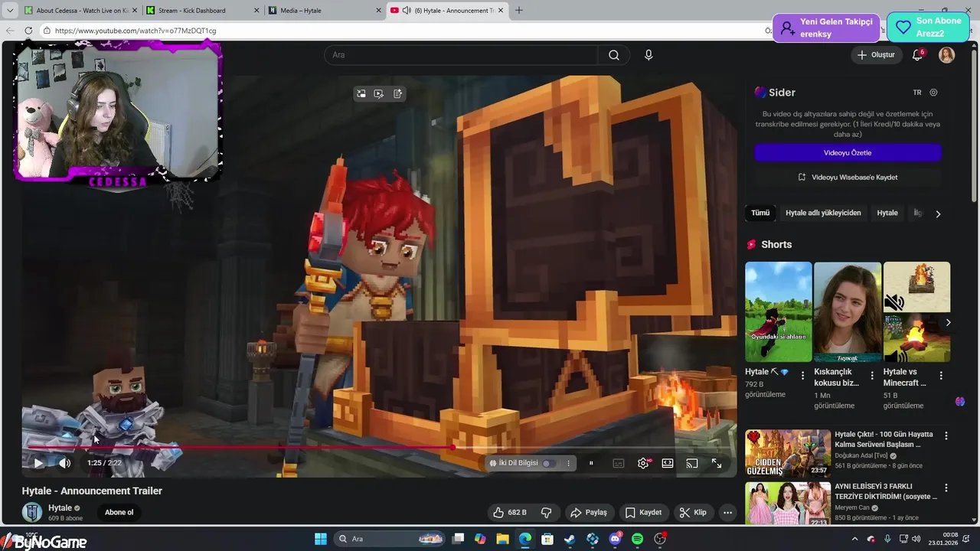
Task: Click the Videoyu Özetle button
Action: pos(848,153)
